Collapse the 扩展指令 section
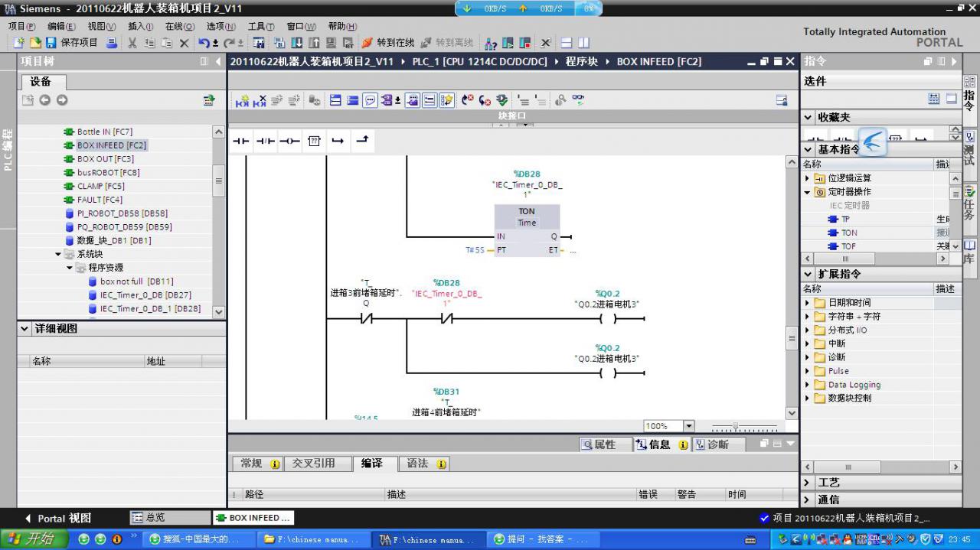The width and height of the screenshot is (980, 550). point(808,274)
